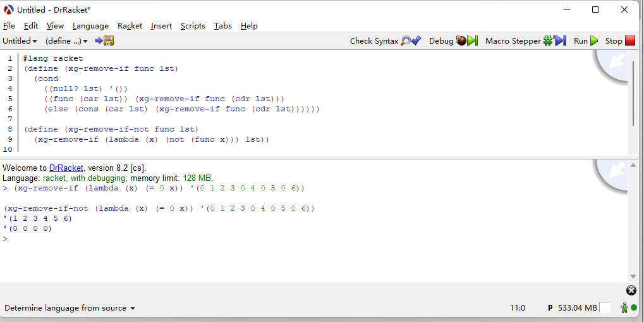Click the 533.04 MB memory usage display
Image resolution: width=644 pixels, height=322 pixels.
576,308
